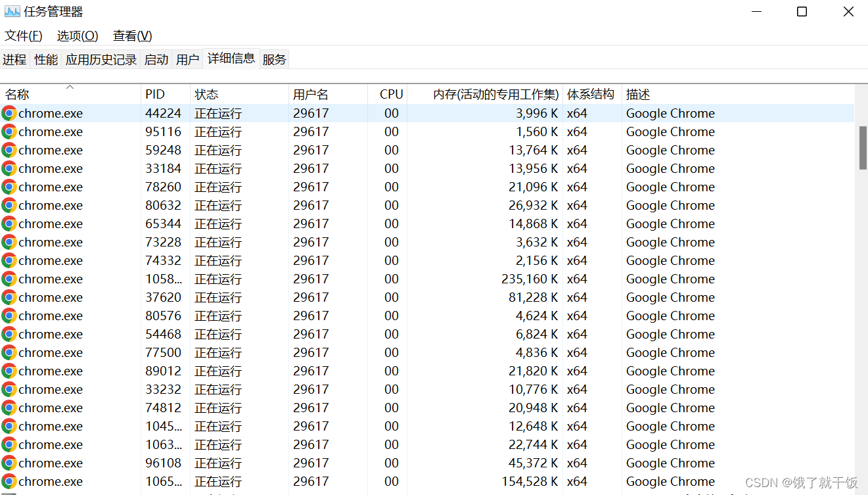Click the Chrome icon in row PID 65344
The width and height of the screenshot is (868, 495).
[x=9, y=224]
